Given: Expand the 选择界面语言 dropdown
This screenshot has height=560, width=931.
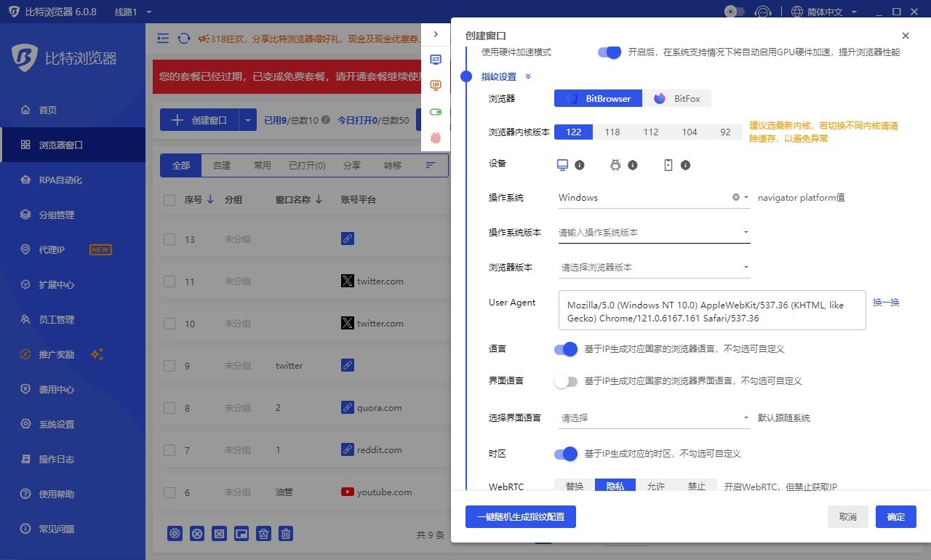Looking at the screenshot, I should click(x=654, y=418).
